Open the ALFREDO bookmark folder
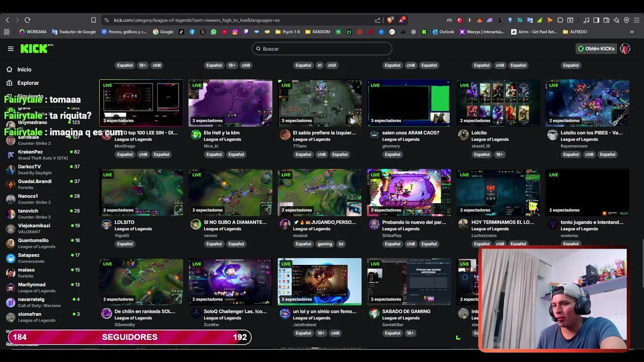Viewport: 644px width, 362px height. [x=575, y=32]
